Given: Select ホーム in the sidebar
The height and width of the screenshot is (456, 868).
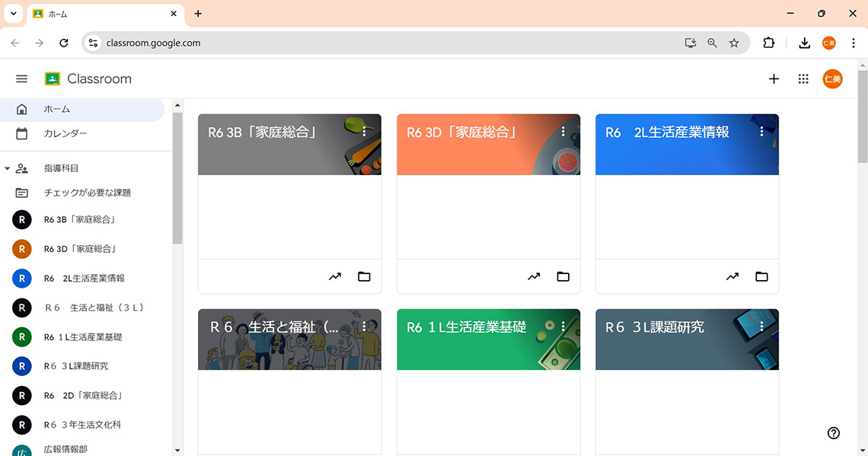Looking at the screenshot, I should pyautogui.click(x=82, y=110).
